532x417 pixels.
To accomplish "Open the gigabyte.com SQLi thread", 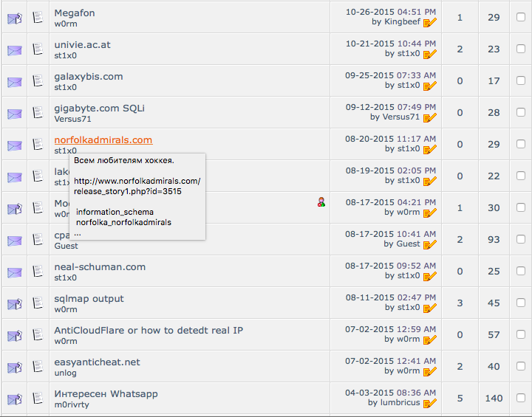I will coord(100,108).
